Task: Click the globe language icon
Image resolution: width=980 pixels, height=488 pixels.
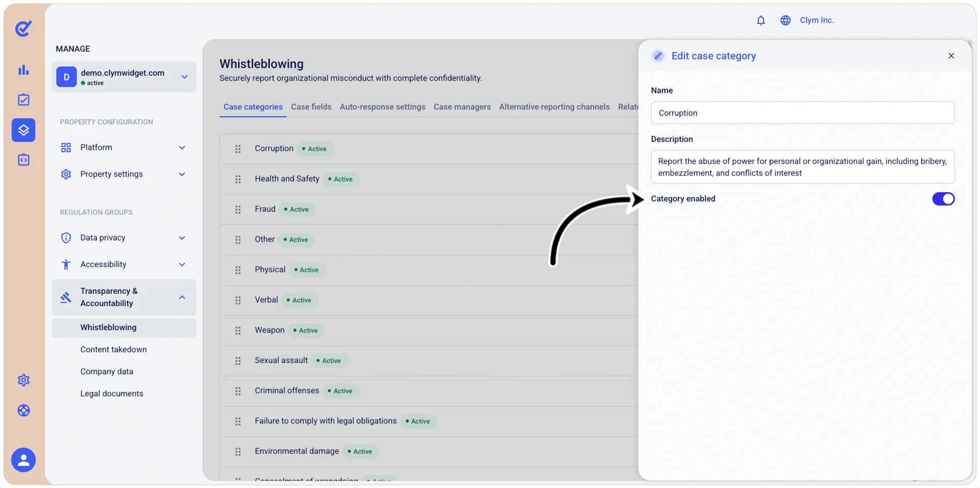Action: 785,20
